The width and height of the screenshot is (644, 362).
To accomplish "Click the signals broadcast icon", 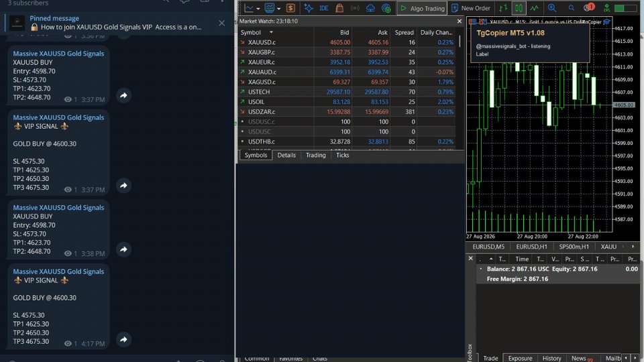I will (355, 8).
